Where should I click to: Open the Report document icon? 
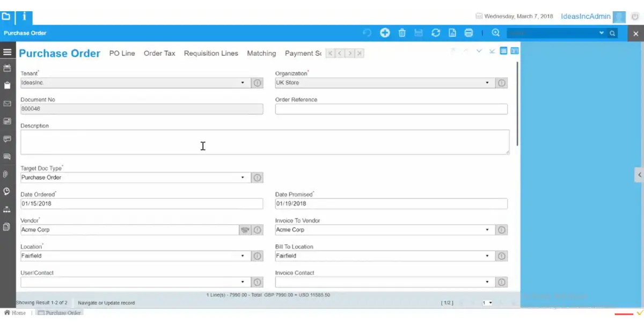coord(452,33)
